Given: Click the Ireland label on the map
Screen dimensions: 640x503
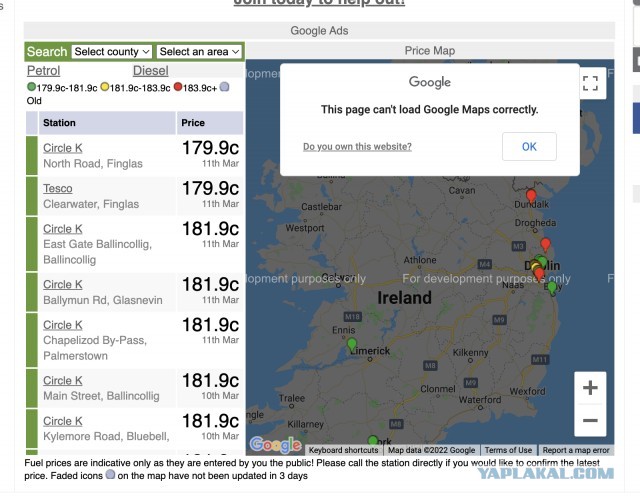Looking at the screenshot, I should [404, 298].
